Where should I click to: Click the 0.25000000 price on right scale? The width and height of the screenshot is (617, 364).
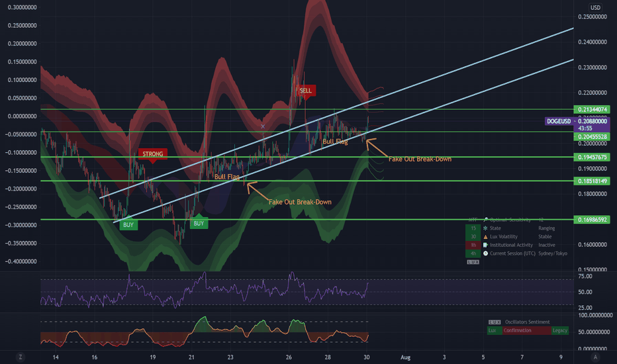tap(593, 17)
